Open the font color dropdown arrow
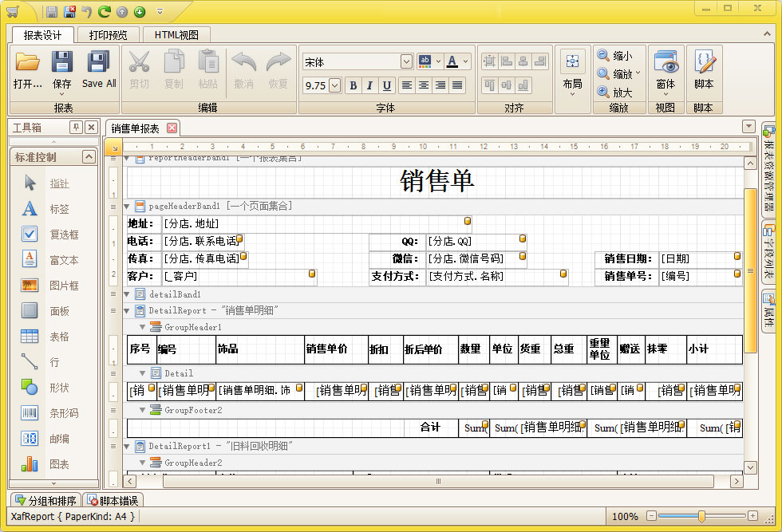This screenshot has height=532, width=782. point(465,61)
